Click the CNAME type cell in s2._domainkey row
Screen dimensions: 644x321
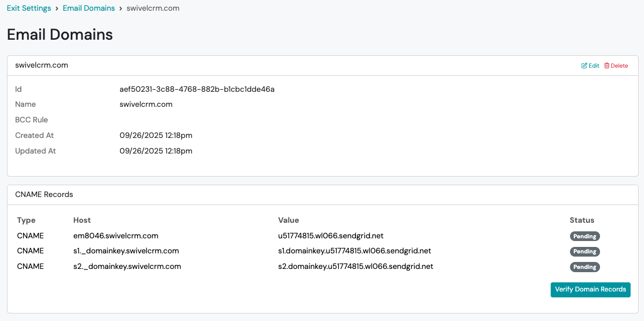click(x=31, y=266)
